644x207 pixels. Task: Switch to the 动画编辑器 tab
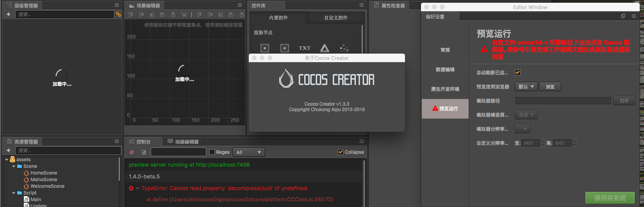[183, 142]
